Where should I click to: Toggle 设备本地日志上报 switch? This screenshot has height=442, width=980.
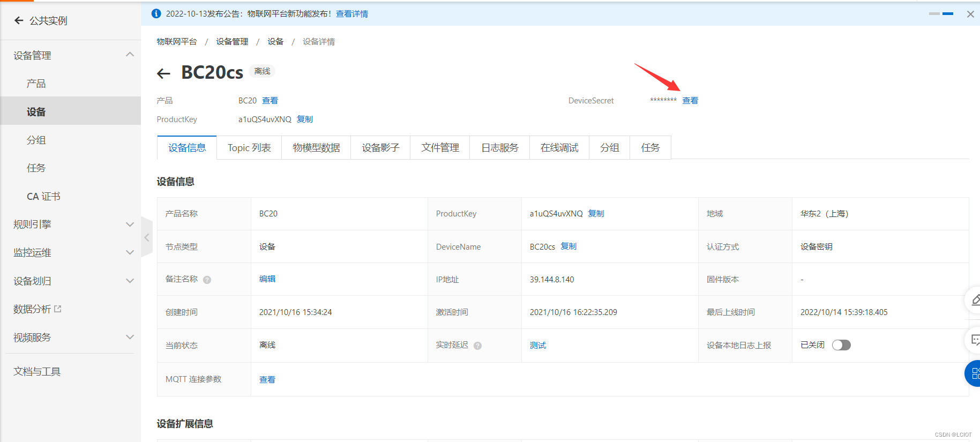pyautogui.click(x=841, y=345)
